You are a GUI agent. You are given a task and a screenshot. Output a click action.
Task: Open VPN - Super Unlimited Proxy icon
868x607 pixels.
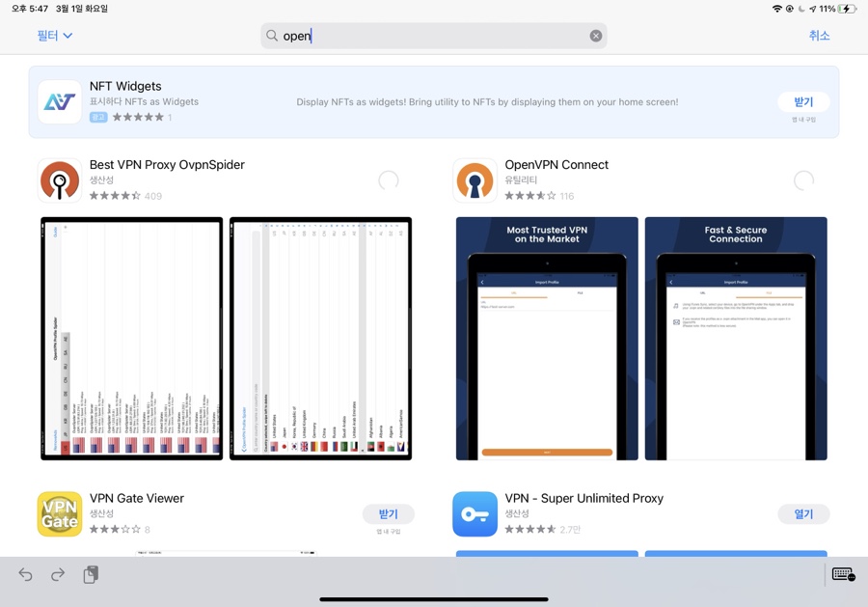click(x=475, y=514)
